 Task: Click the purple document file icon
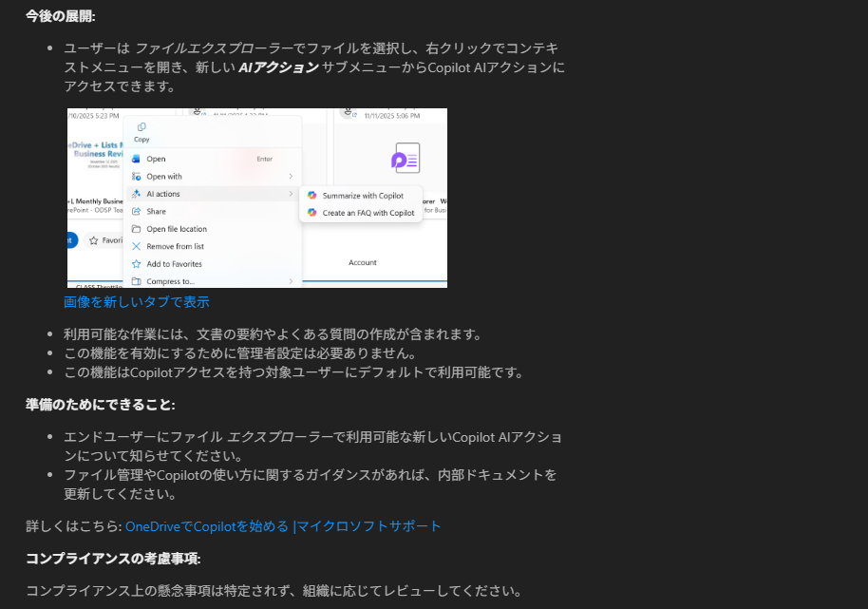[x=406, y=158]
